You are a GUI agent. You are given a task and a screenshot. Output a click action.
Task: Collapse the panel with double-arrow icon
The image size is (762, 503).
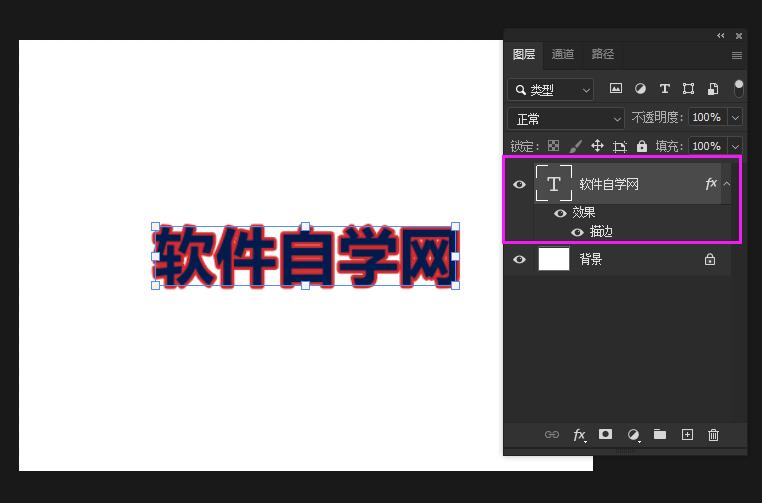721,35
